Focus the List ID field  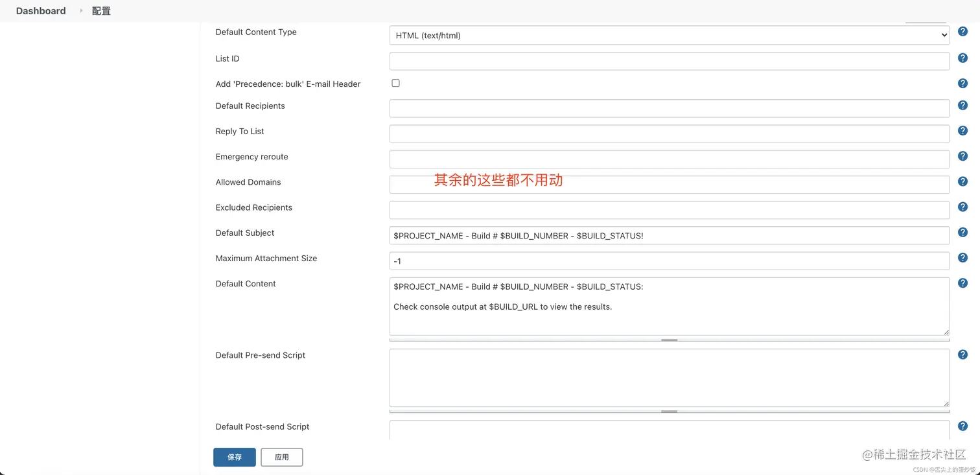[670, 61]
